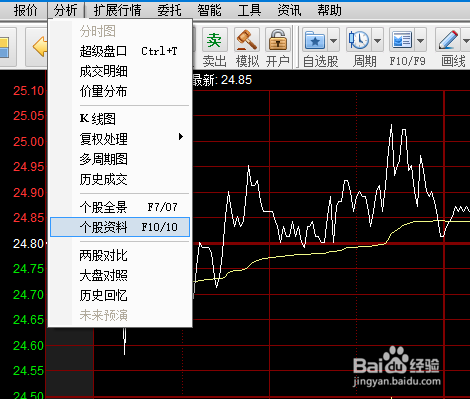Expand the F10/F9 dropdown arrow
The image size is (470, 399).
click(x=420, y=40)
